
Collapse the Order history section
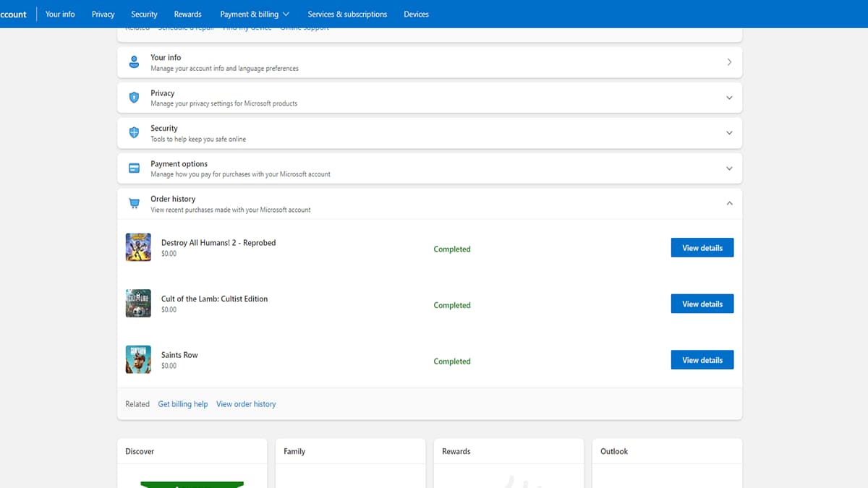point(729,204)
